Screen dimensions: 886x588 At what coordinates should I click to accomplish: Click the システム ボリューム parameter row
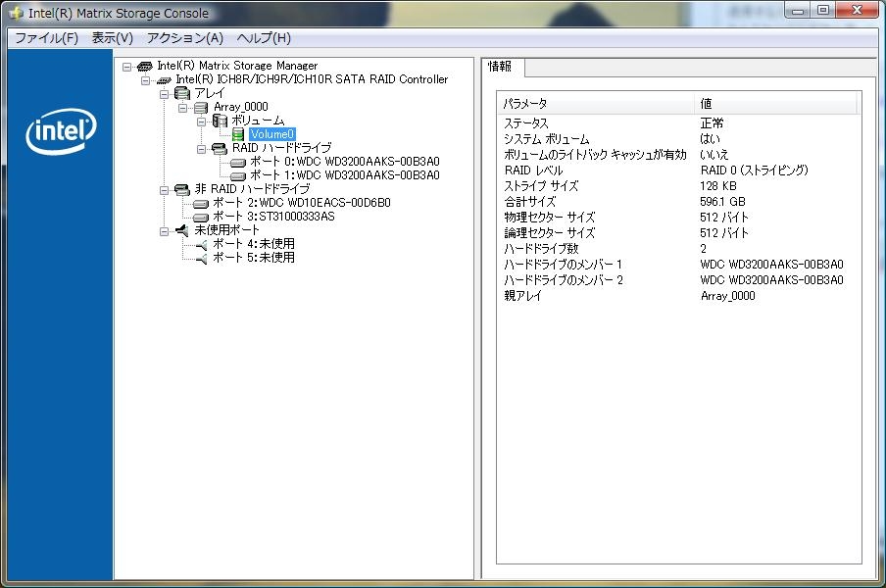(678, 139)
